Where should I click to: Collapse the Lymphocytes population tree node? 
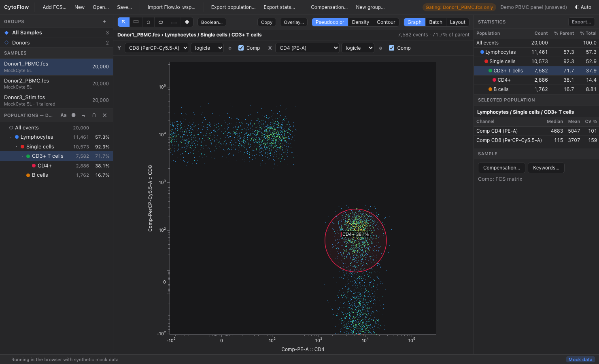(11, 137)
